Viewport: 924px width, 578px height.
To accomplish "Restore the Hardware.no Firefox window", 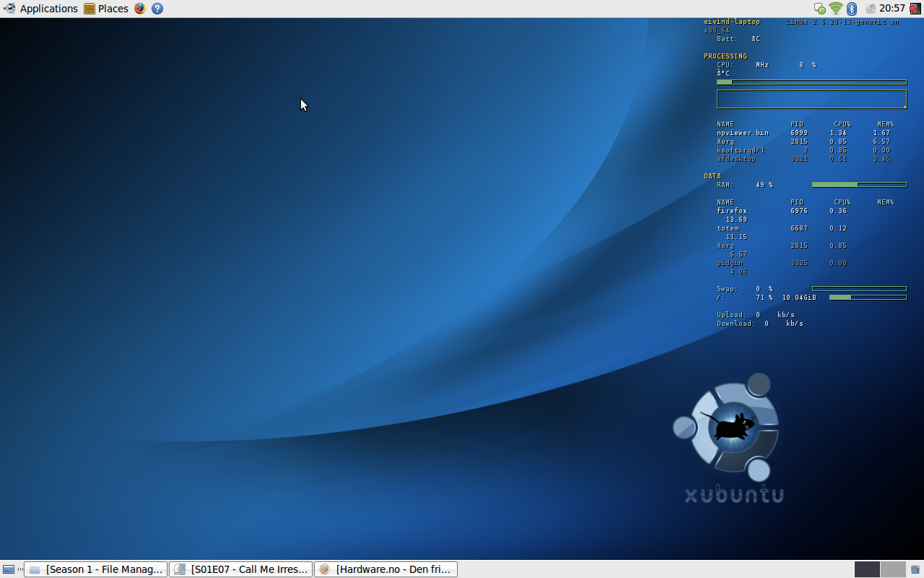I will 386,569.
